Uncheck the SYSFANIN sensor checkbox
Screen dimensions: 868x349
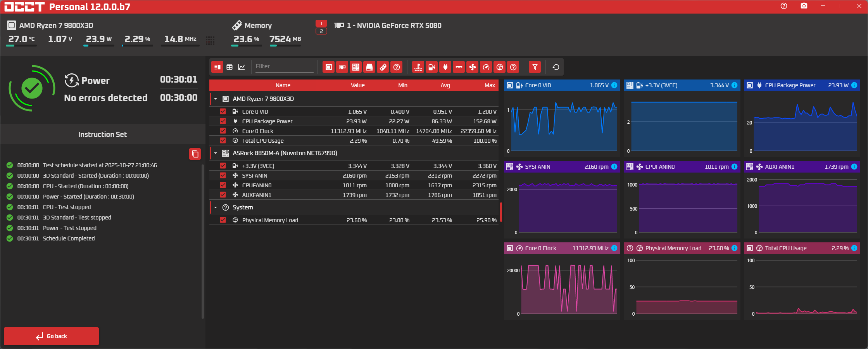[223, 176]
